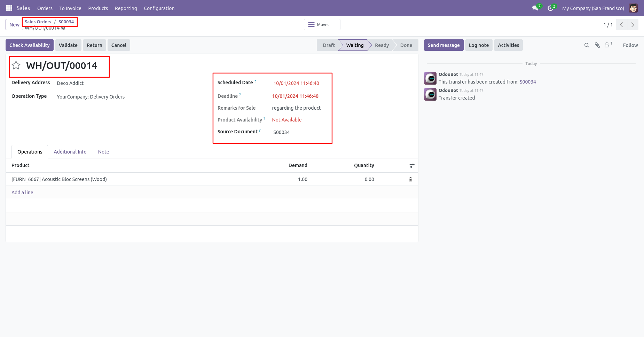Switch to the Note tab

(x=103, y=152)
